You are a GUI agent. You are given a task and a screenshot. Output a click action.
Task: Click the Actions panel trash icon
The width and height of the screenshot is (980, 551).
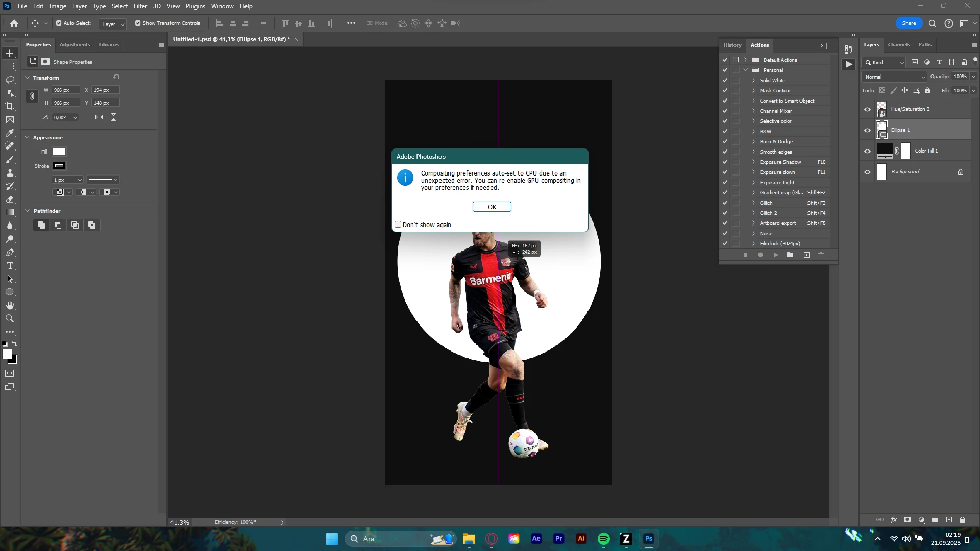821,255
